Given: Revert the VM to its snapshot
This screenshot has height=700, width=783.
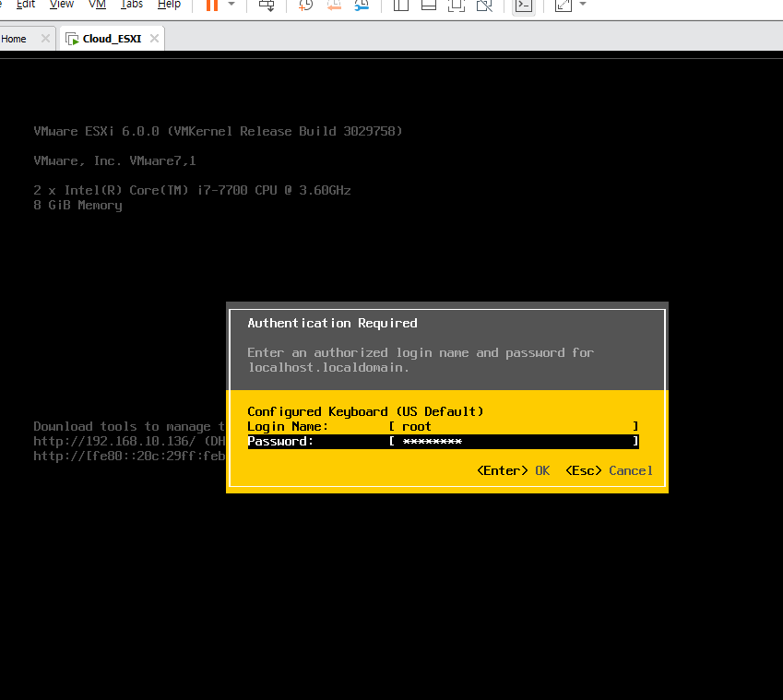Looking at the screenshot, I should pos(334,5).
